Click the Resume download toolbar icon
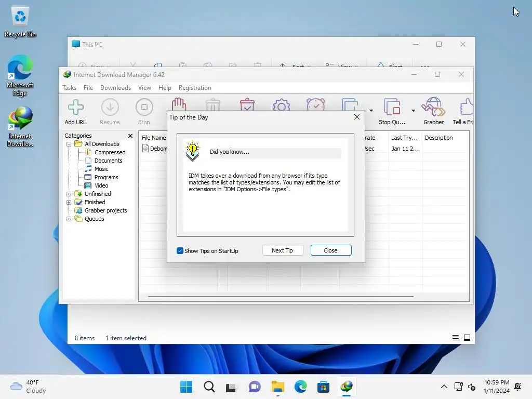This screenshot has width=532, height=399. 110,112
